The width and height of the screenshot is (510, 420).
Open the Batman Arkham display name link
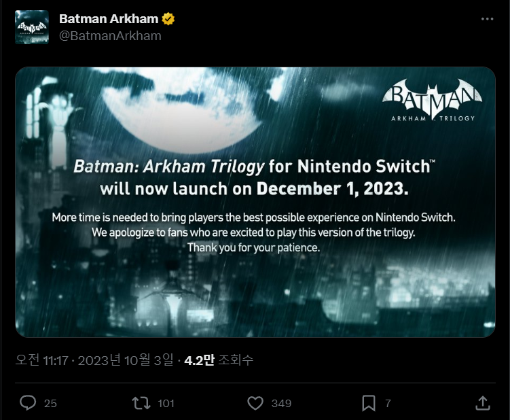tap(109, 19)
